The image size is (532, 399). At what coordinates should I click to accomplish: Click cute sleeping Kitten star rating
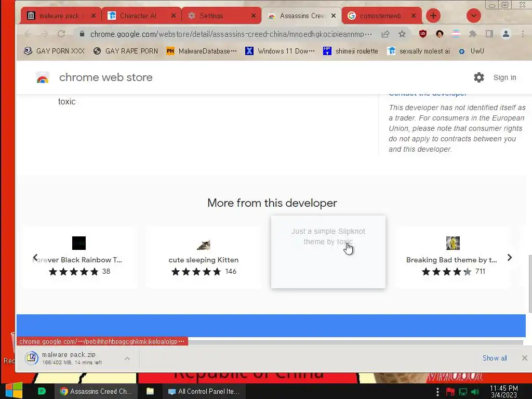pos(196,271)
